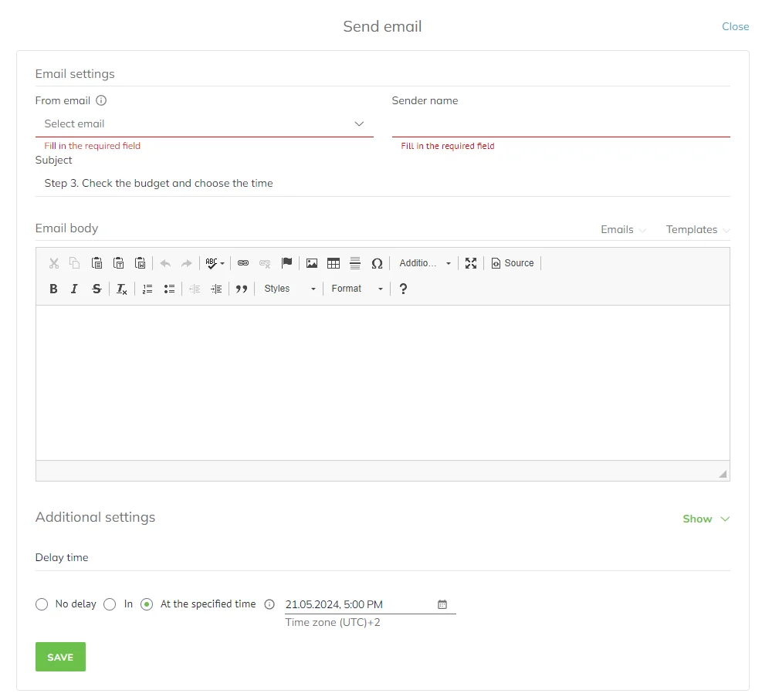Click the Undo arrow icon

pyautogui.click(x=165, y=263)
